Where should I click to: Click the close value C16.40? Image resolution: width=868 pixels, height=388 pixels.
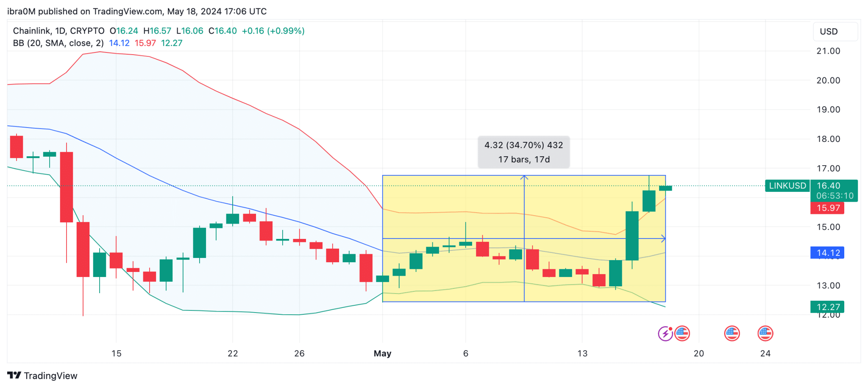223,31
